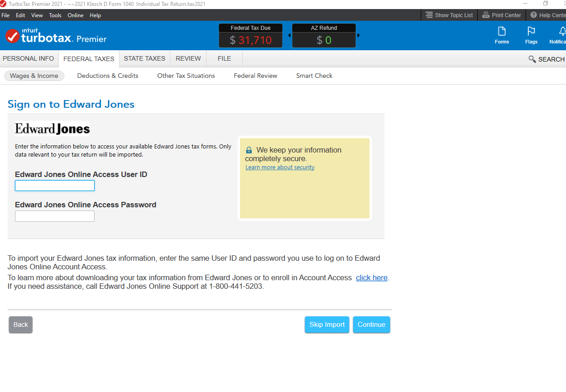
Task: Click right arrow beside AZ Refund
Action: tap(359, 35)
